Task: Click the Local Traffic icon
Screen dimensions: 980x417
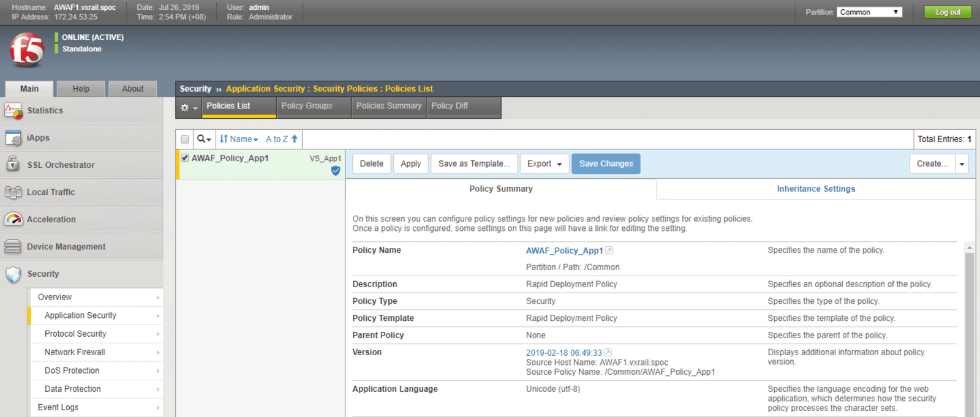Action: click(13, 192)
